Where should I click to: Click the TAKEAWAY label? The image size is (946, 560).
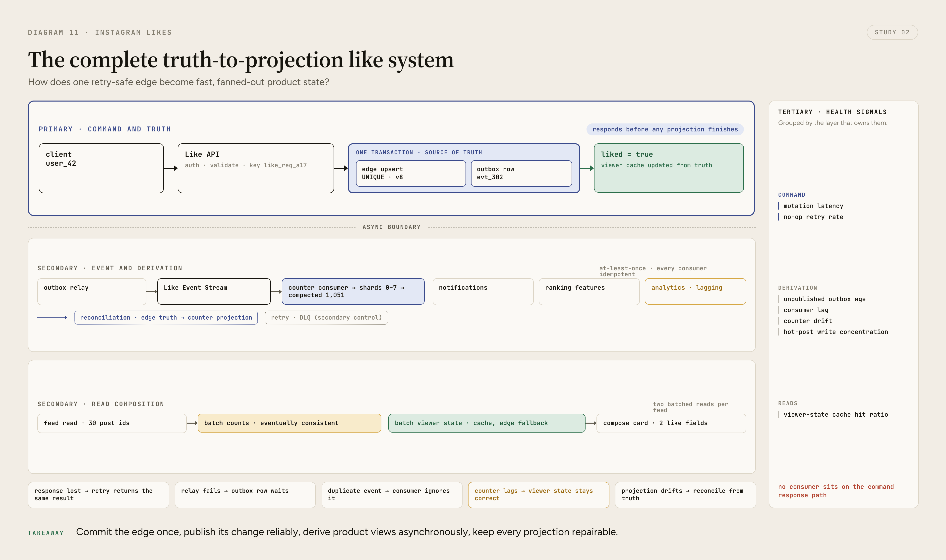click(46, 533)
